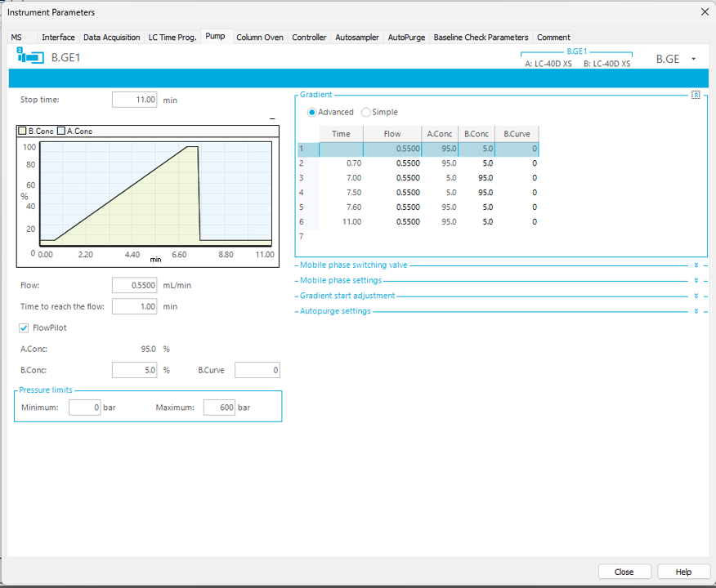Click the Help button
The height and width of the screenshot is (588, 716).
683,572
